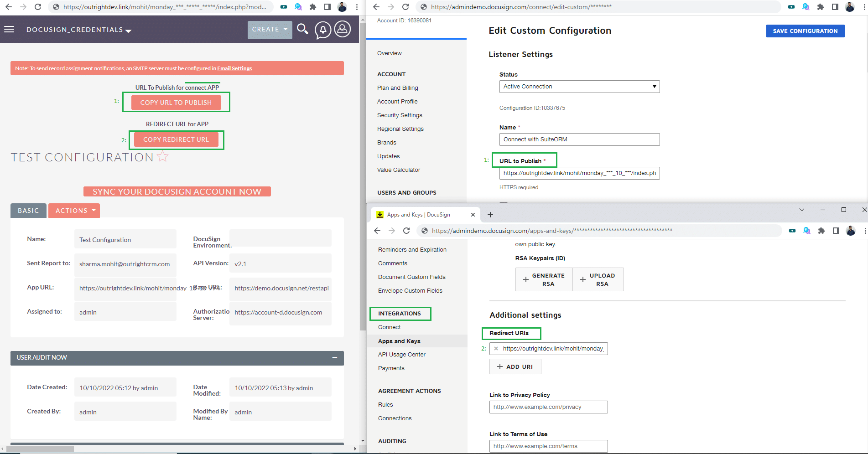Open the Status Active Connection dropdown

click(579, 87)
